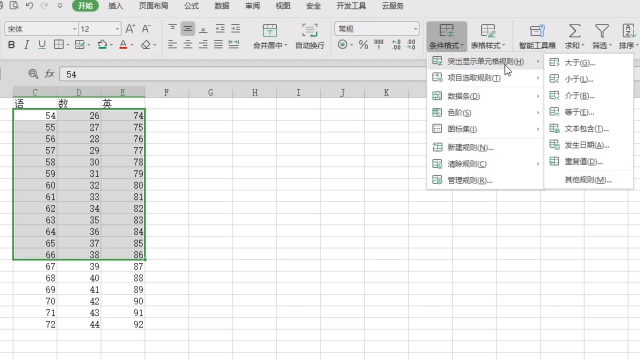Apply percent style format
Viewport: 640px width, 360px height.
point(363,44)
